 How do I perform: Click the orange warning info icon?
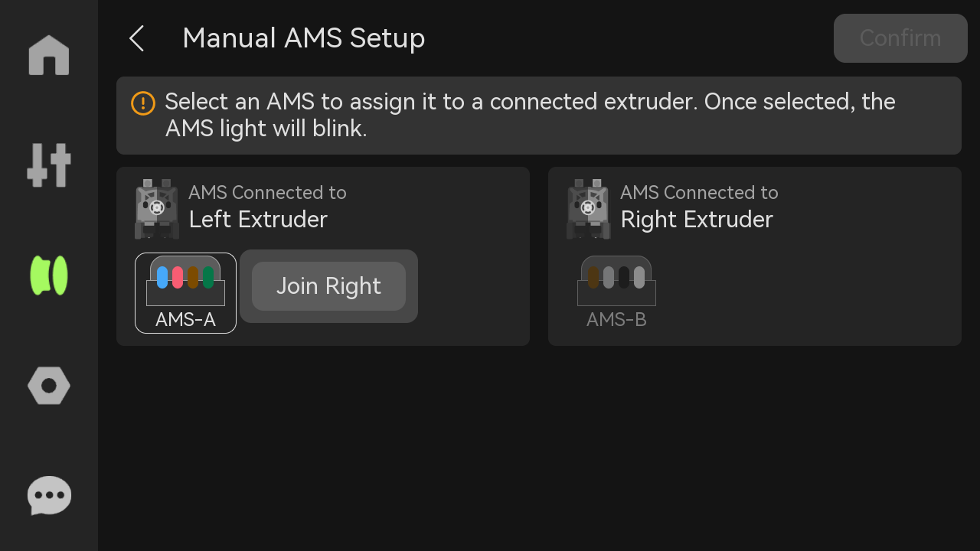tap(143, 103)
